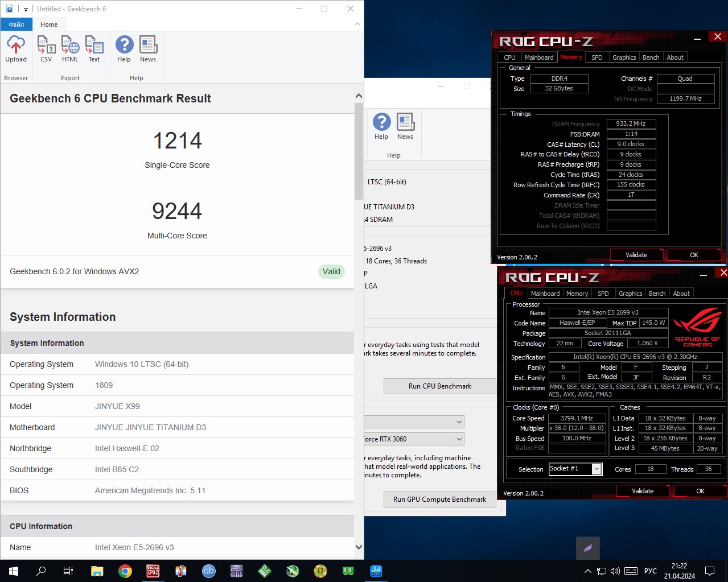Screen dimensions: 728x582
Task: Click scroll-down arrow in results pane
Action: (x=359, y=547)
